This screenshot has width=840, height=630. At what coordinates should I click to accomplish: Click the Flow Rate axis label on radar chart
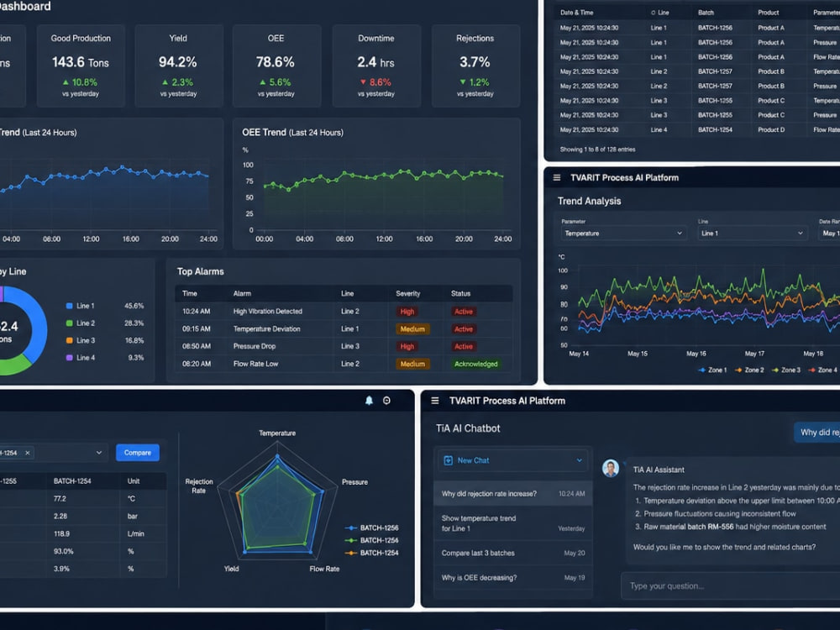[324, 569]
